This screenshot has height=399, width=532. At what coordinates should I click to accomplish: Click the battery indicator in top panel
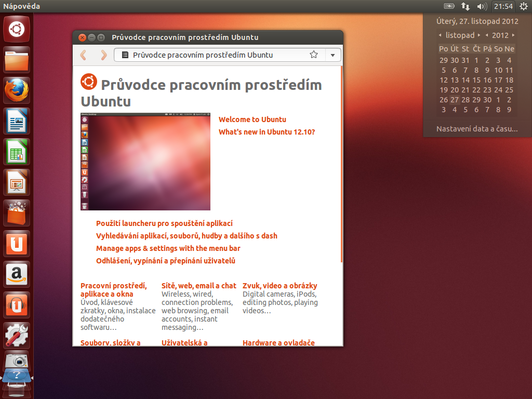tap(449, 6)
